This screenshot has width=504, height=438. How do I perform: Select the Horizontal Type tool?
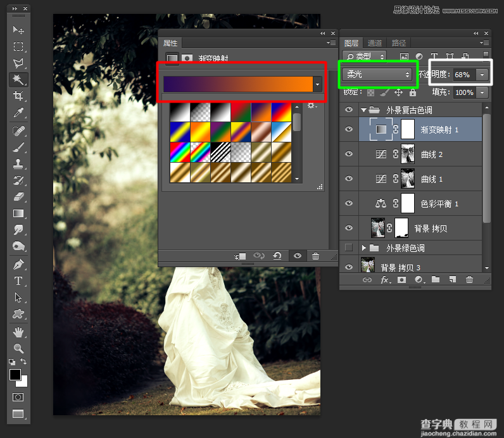18,281
